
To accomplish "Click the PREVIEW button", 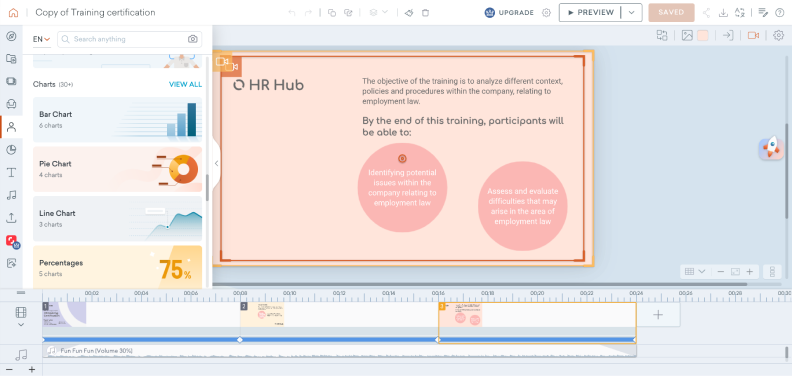I will click(590, 13).
